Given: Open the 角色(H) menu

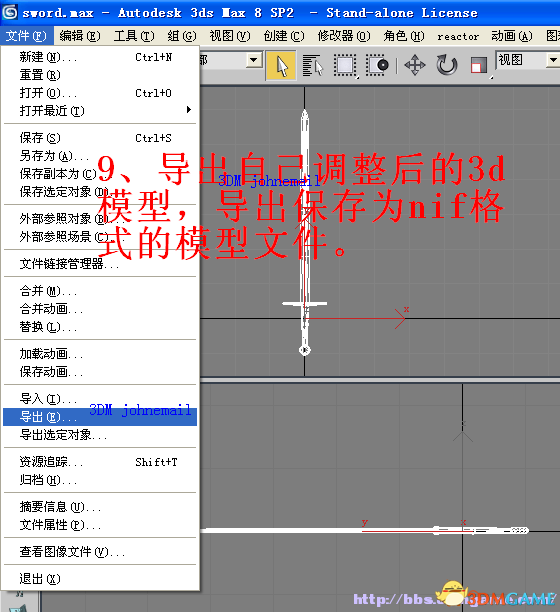Looking at the screenshot, I should click(404, 36).
